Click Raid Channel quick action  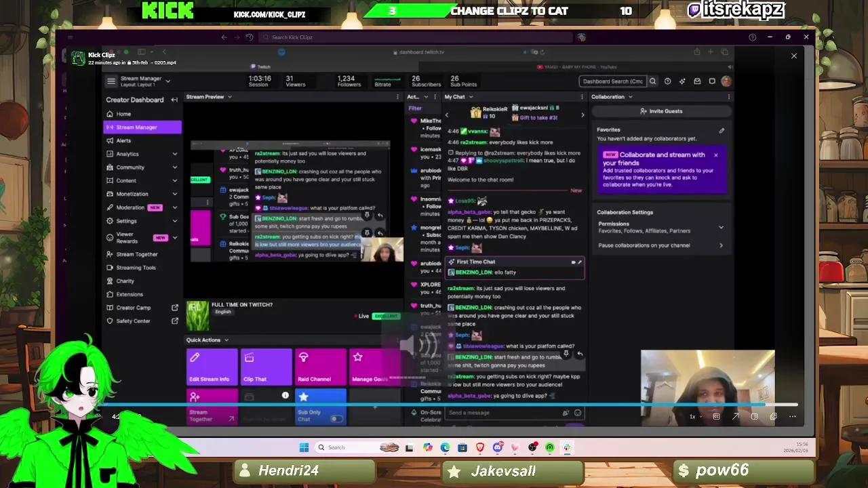320,367
